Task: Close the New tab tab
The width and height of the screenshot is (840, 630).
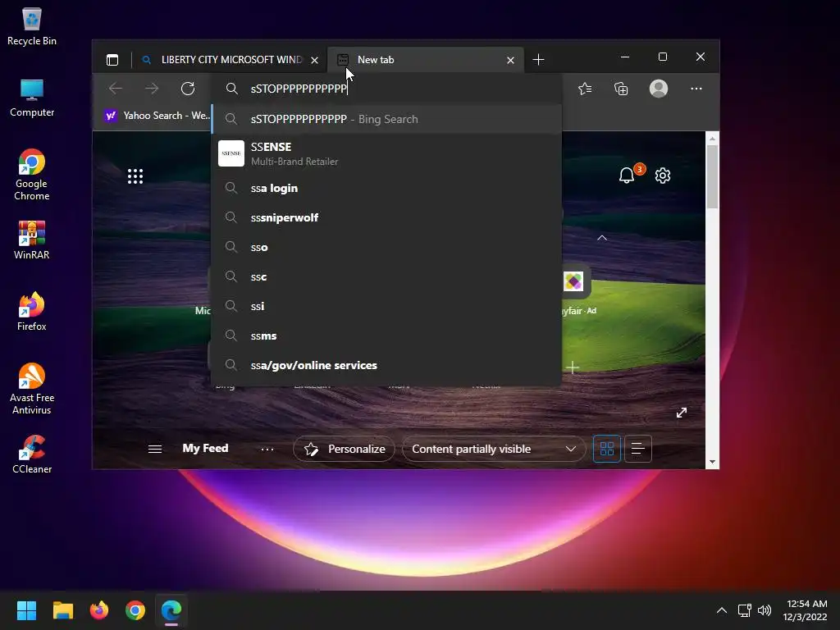Action: point(510,60)
